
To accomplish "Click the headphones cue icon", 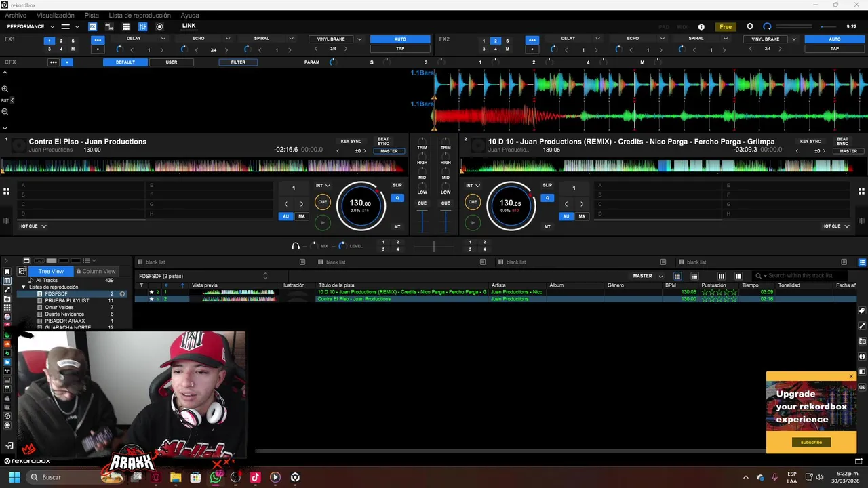I will tap(295, 246).
